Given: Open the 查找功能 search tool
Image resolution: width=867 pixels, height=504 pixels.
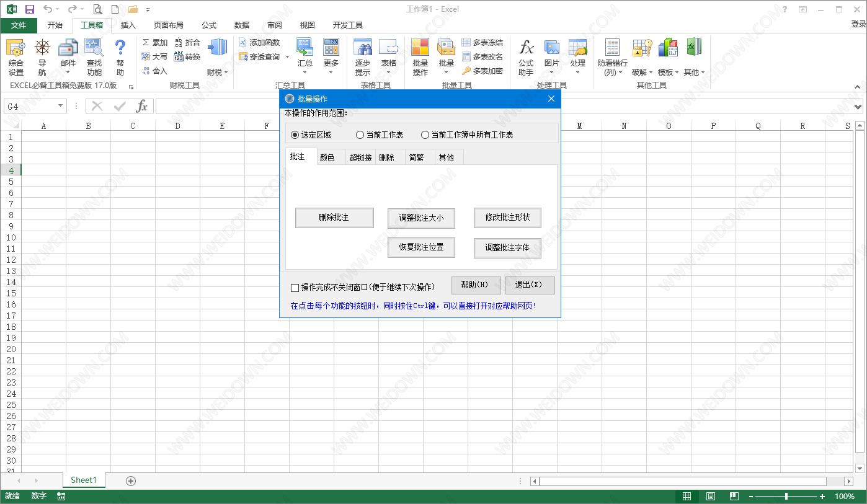Looking at the screenshot, I should pyautogui.click(x=94, y=56).
